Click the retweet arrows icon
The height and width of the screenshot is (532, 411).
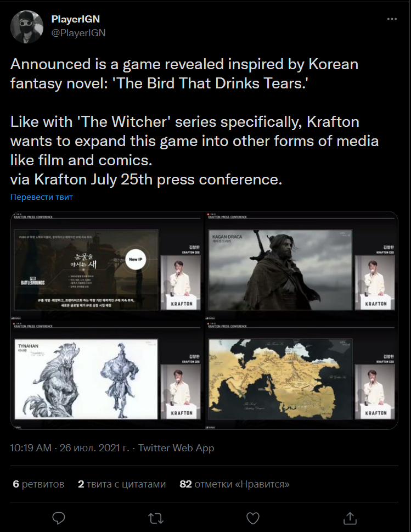click(156, 518)
